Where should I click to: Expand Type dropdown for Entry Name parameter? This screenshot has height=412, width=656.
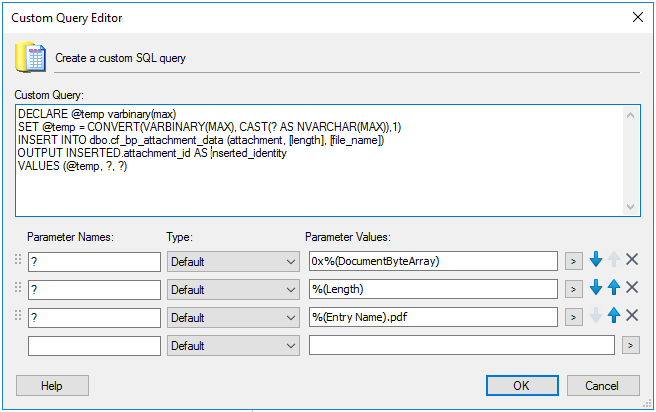click(x=233, y=318)
